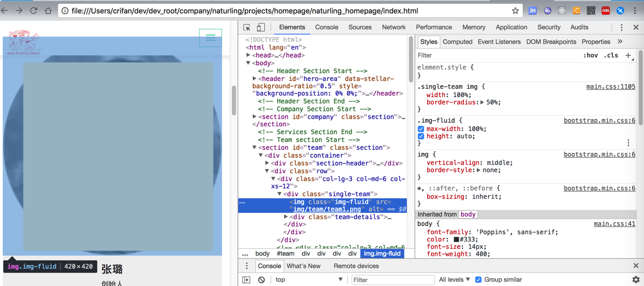
Task: Clear console with the ban icon
Action: point(261,280)
